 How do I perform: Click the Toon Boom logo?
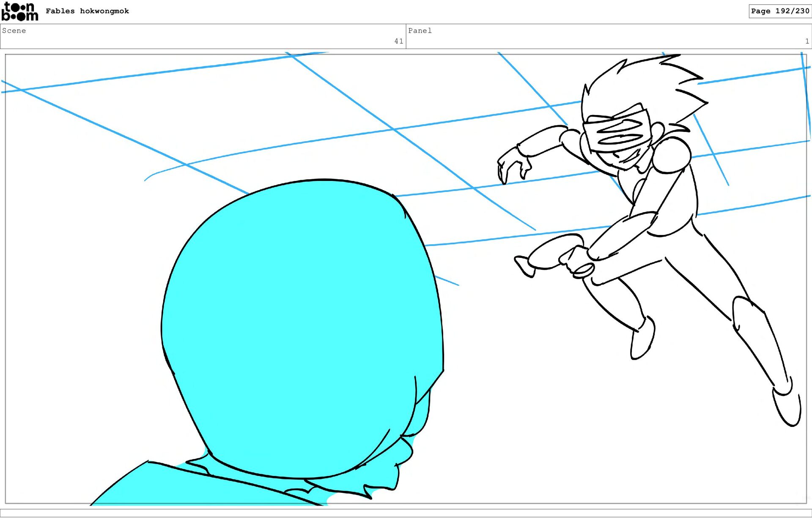point(19,11)
